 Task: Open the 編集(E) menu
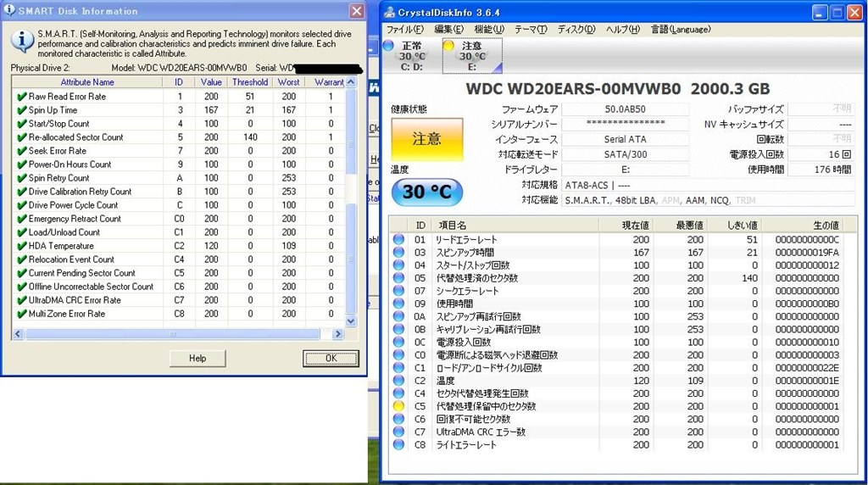448,30
